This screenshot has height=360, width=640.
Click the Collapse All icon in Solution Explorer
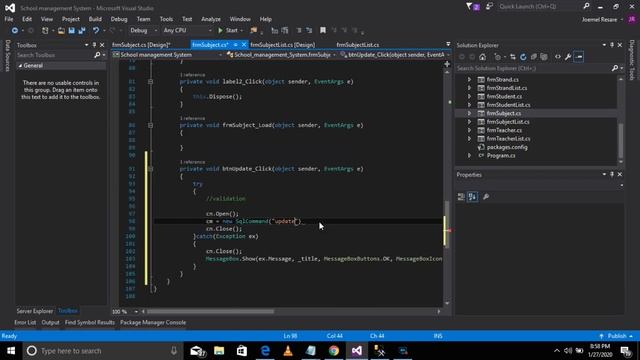[533, 57]
